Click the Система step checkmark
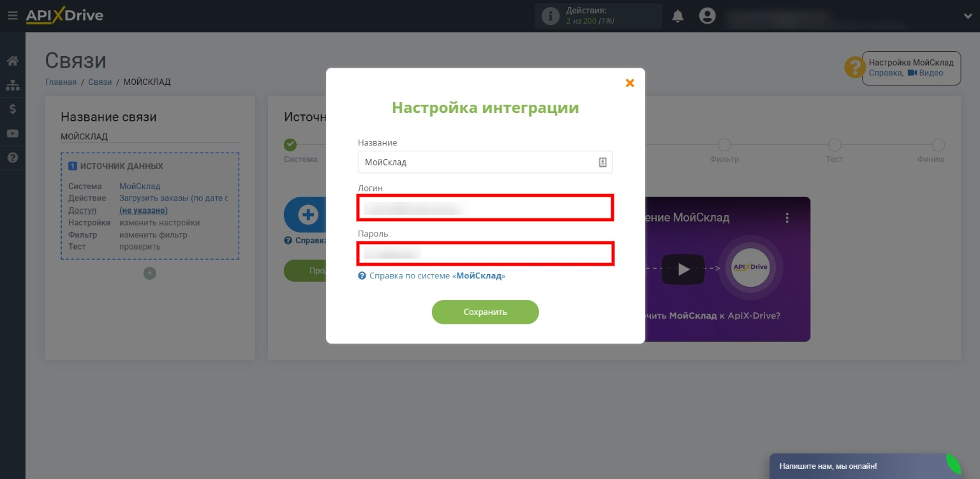Viewport: 980px width, 479px height. point(290,145)
